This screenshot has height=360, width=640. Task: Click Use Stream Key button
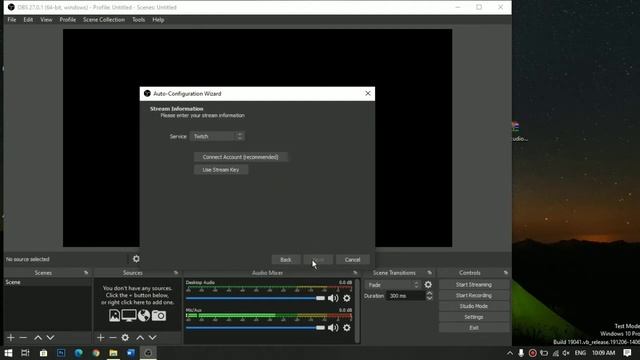[x=221, y=170]
